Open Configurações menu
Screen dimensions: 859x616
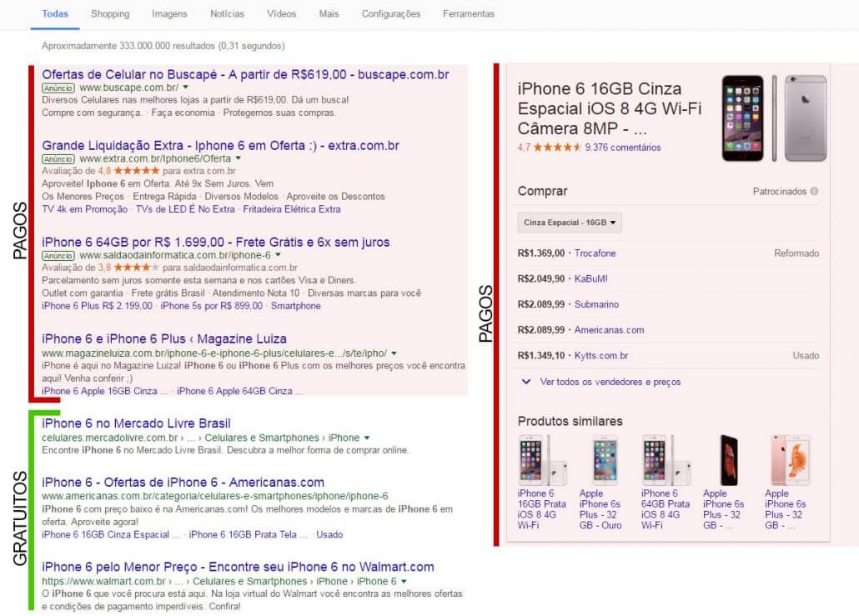pos(390,13)
